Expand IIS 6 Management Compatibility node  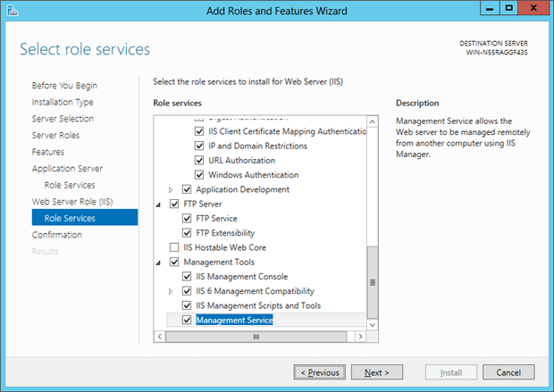(x=171, y=291)
